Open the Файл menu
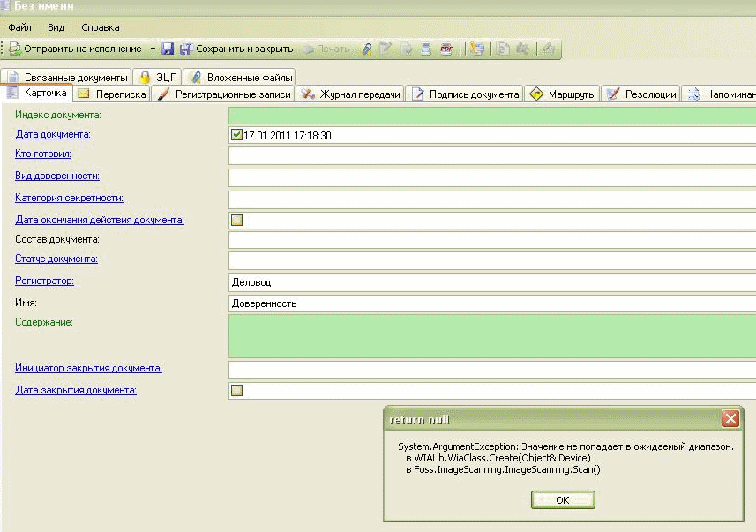The image size is (756, 532). click(x=19, y=27)
